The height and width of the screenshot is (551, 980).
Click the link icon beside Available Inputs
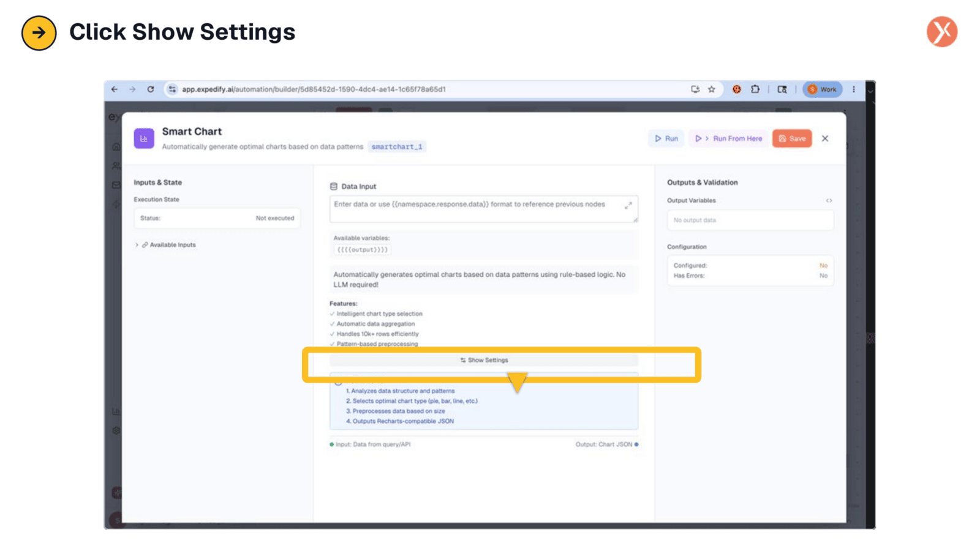click(145, 245)
